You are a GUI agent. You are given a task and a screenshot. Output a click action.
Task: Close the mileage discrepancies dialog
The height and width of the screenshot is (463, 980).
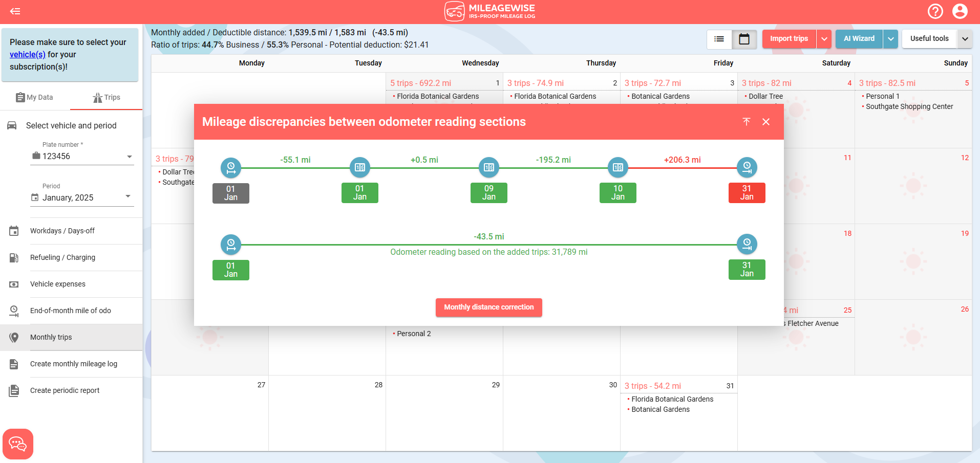[766, 122]
